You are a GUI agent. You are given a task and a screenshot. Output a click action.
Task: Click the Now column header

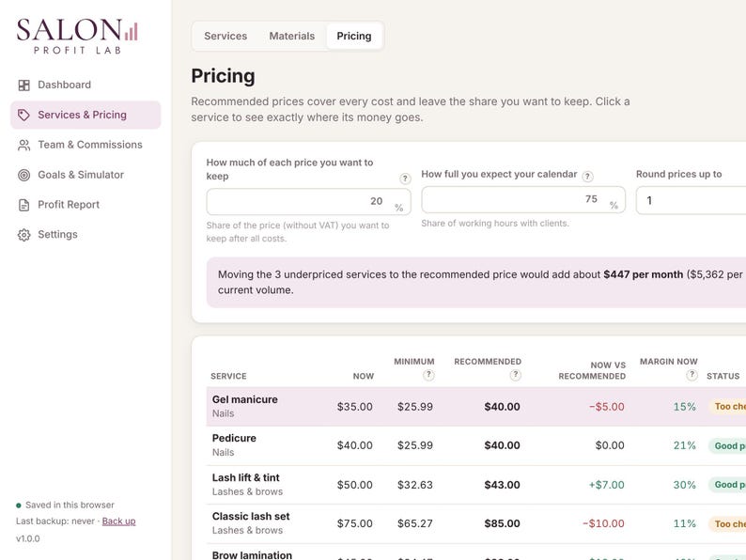pos(364,376)
